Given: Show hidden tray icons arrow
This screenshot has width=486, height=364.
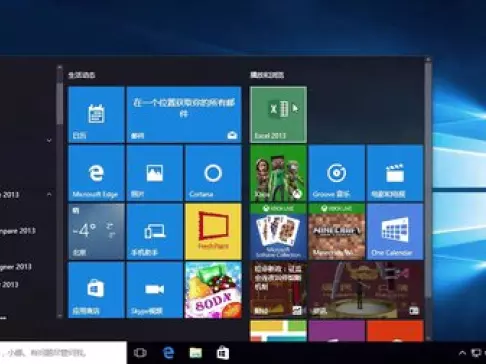Looking at the screenshot, I should point(462,353).
